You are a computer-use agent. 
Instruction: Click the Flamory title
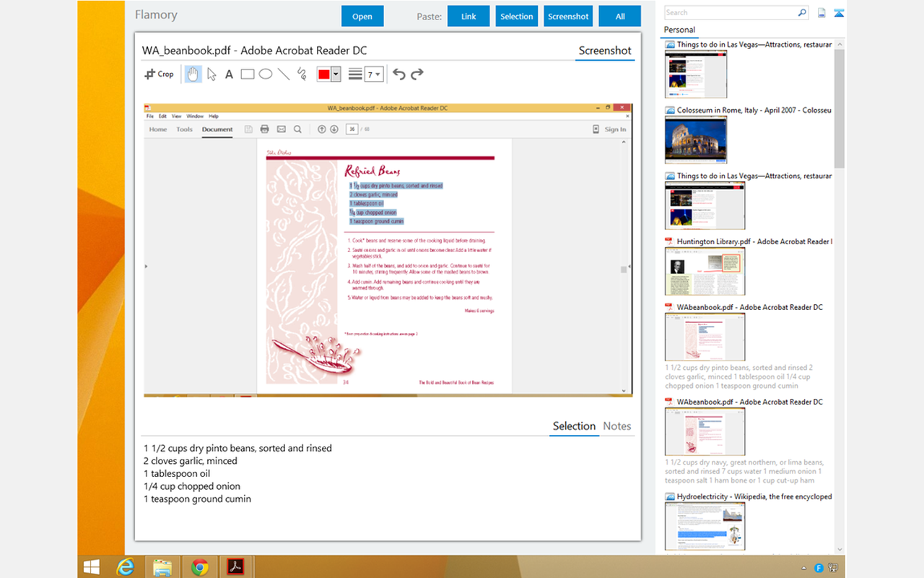[x=156, y=14]
